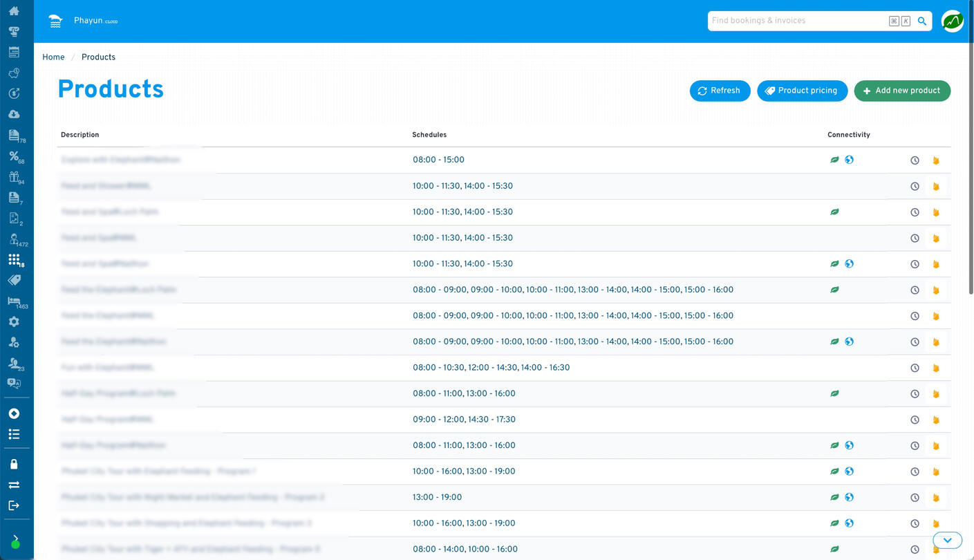
Task: Click the blue globe icon on the first row
Action: [x=850, y=160]
